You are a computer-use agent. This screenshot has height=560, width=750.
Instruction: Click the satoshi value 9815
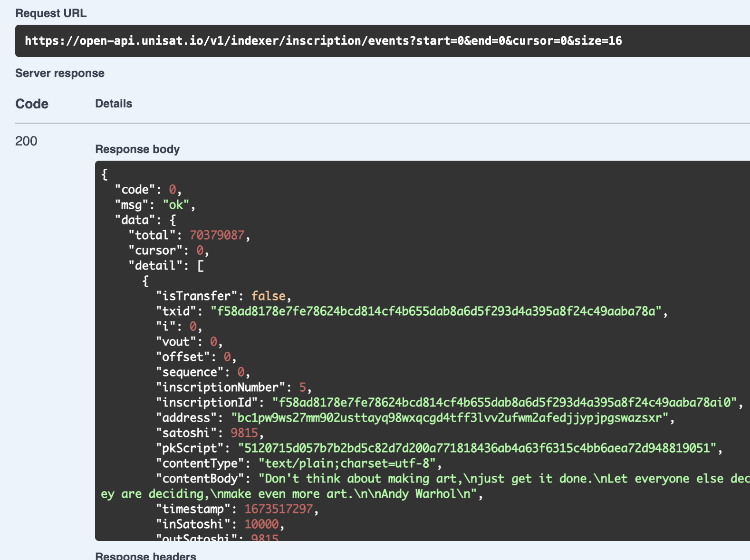pyautogui.click(x=244, y=433)
